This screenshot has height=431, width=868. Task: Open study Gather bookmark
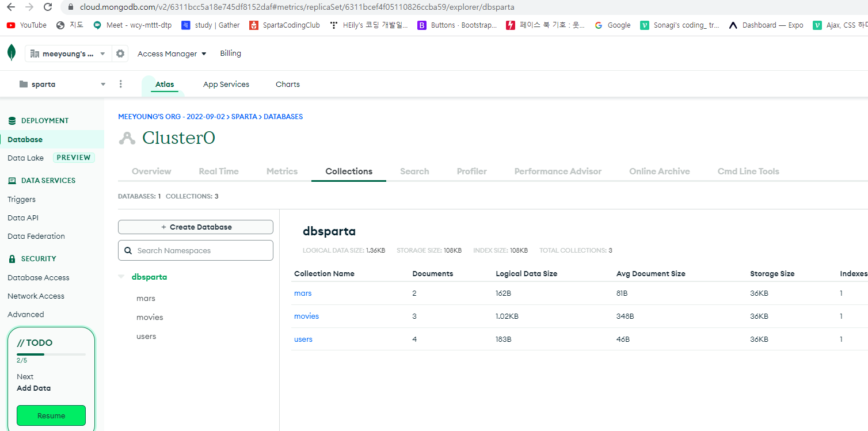211,25
